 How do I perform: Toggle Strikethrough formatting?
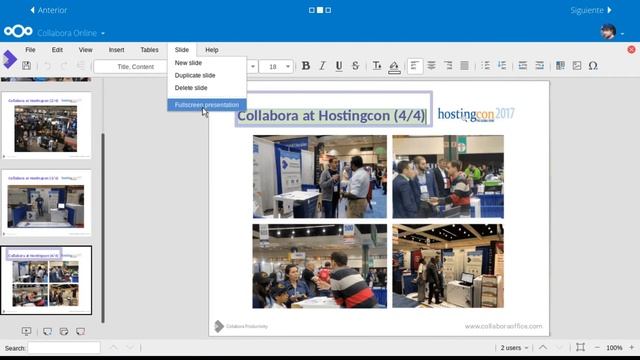[356, 66]
